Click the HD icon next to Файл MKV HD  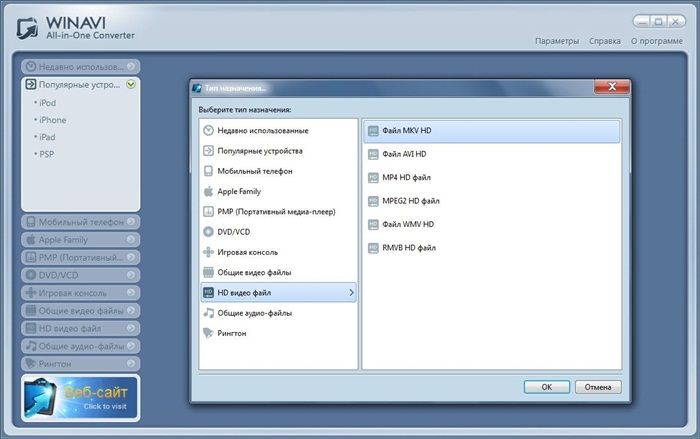[373, 131]
